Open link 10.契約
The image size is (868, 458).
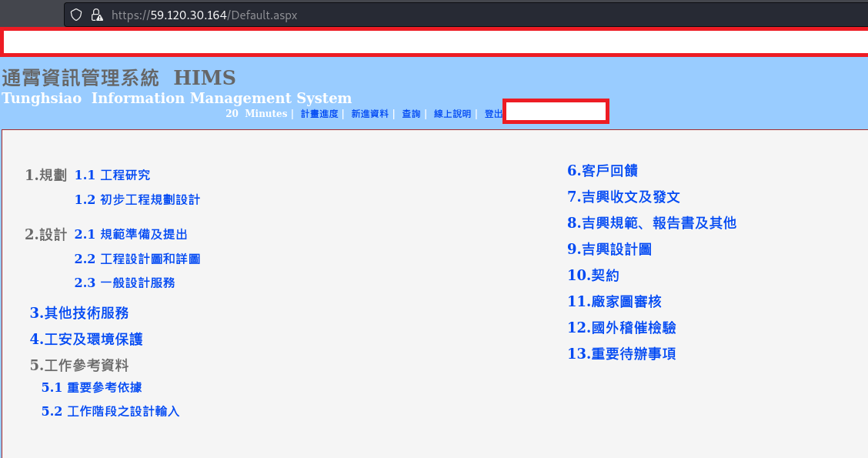[x=593, y=276]
